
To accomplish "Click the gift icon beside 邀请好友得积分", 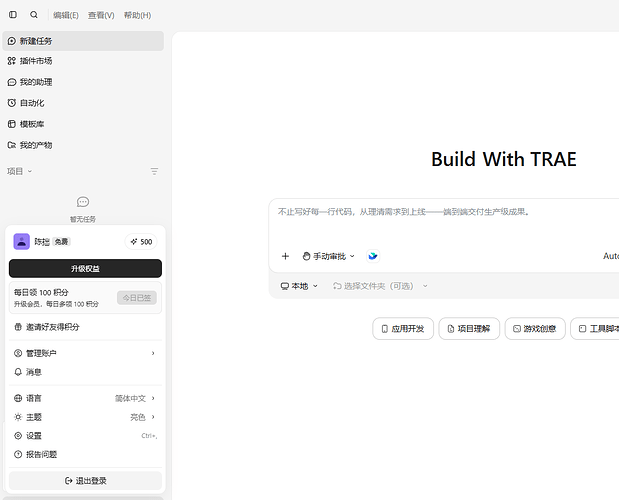I will coord(18,327).
